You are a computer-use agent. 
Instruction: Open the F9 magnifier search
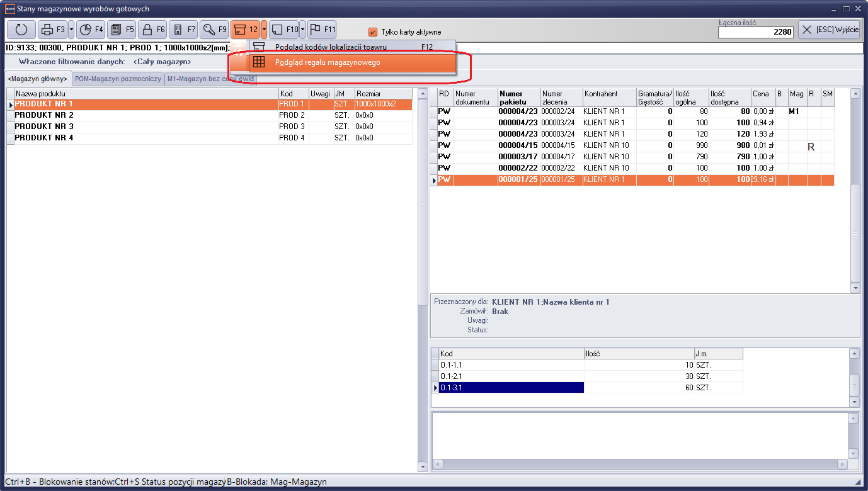click(214, 30)
